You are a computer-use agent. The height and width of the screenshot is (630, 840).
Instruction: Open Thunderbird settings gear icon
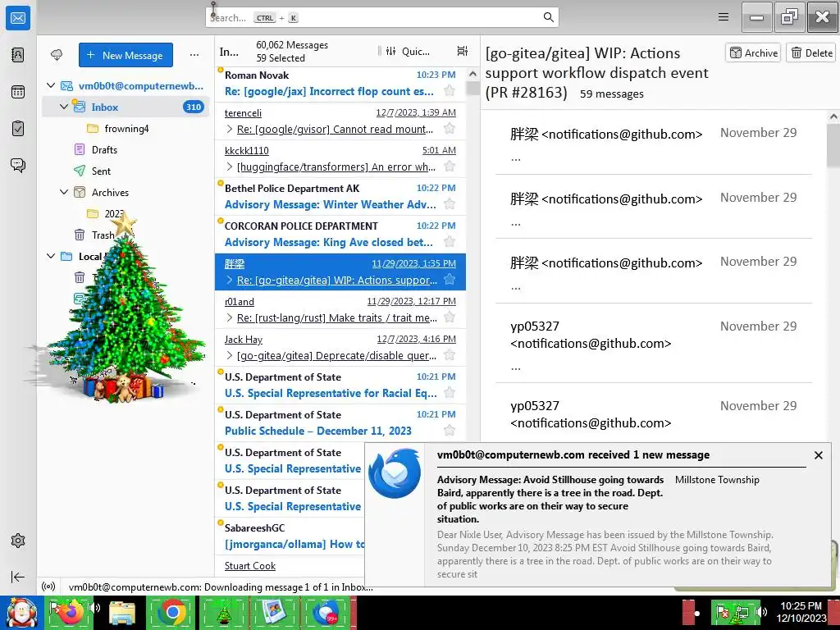click(x=18, y=541)
